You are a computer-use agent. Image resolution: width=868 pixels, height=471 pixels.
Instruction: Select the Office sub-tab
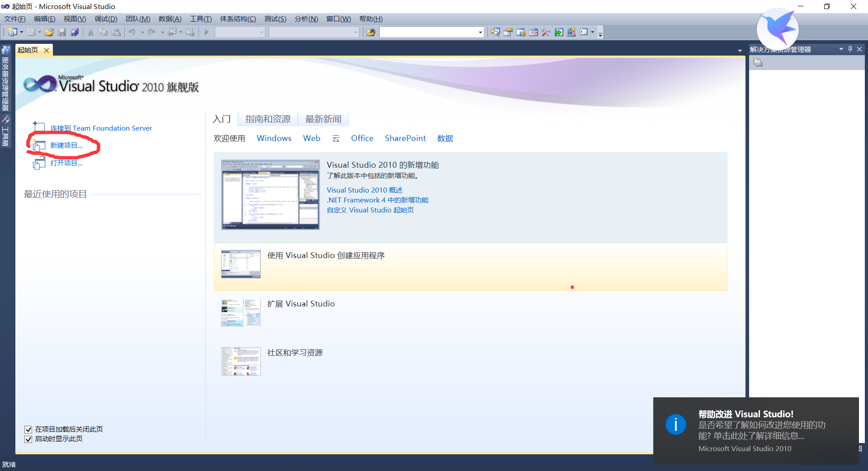(362, 138)
